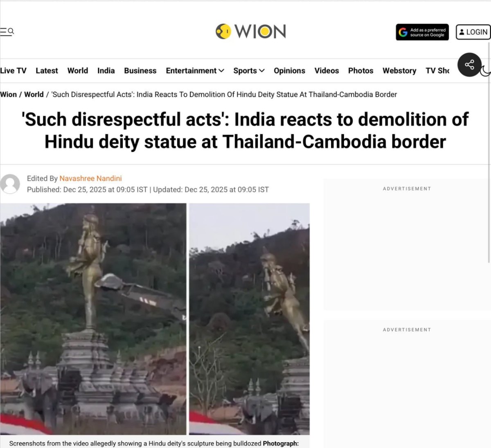Go to the Latest section
This screenshot has width=491, height=448.
pyautogui.click(x=47, y=71)
